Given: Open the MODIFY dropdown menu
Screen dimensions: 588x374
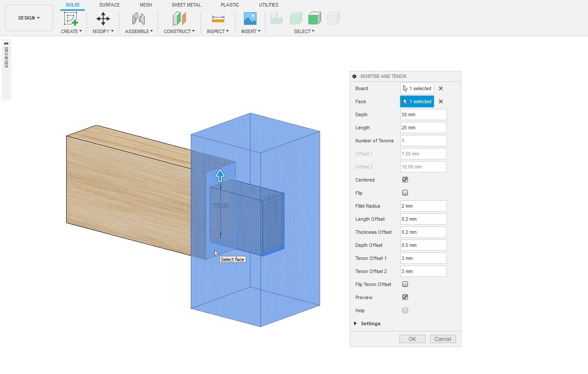Looking at the screenshot, I should (x=103, y=31).
